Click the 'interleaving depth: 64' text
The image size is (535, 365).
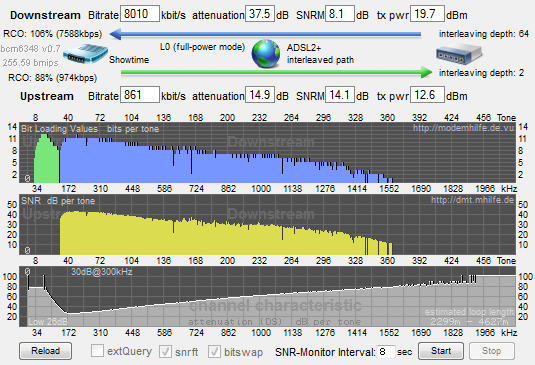484,34
